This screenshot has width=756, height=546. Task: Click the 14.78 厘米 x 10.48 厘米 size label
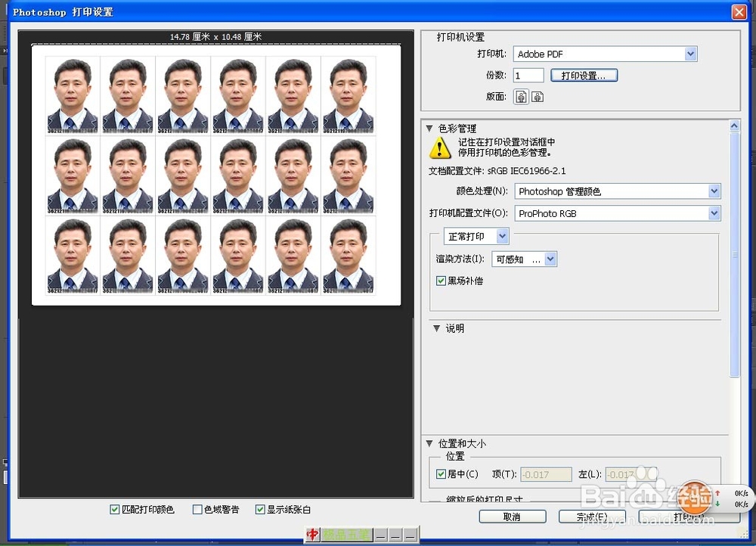coord(215,36)
